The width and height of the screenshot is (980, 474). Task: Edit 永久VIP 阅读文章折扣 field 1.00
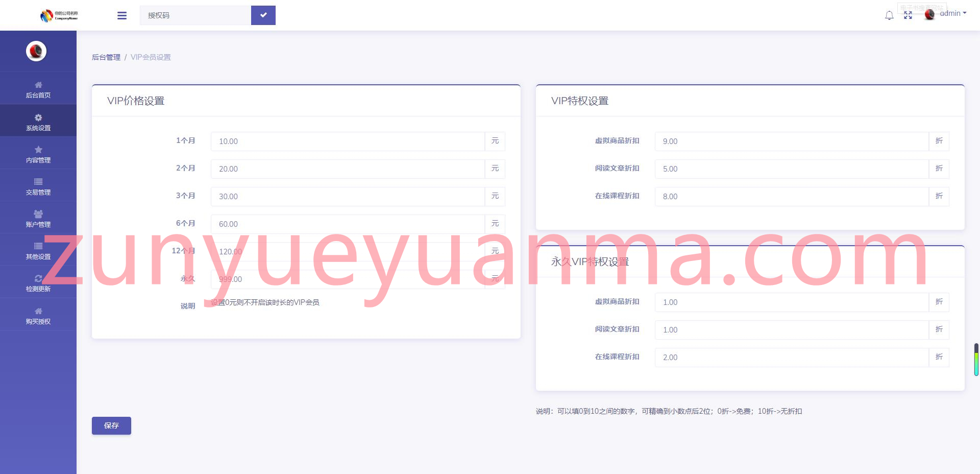point(792,330)
